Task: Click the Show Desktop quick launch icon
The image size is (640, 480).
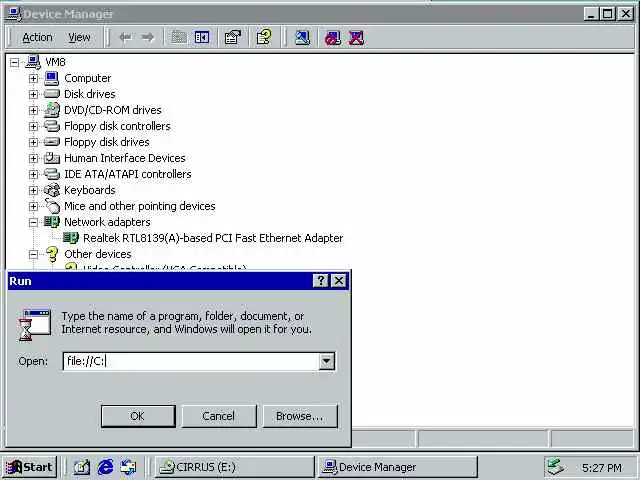Action: coord(82,467)
